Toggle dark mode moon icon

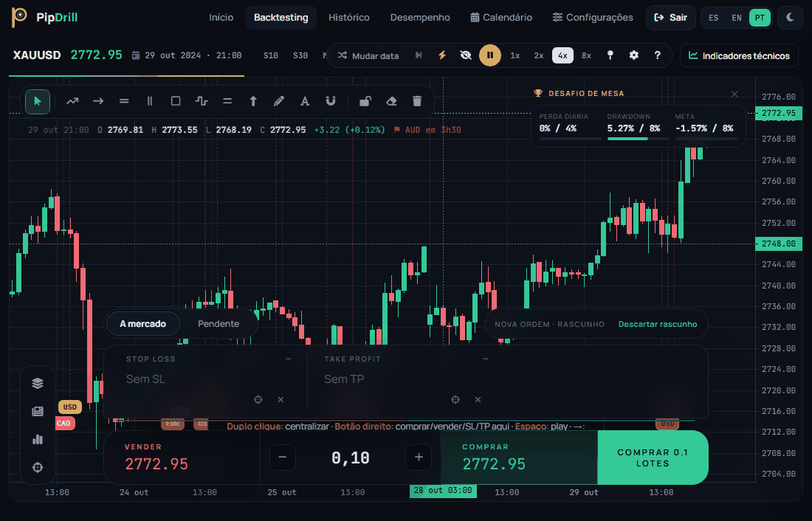coord(791,18)
